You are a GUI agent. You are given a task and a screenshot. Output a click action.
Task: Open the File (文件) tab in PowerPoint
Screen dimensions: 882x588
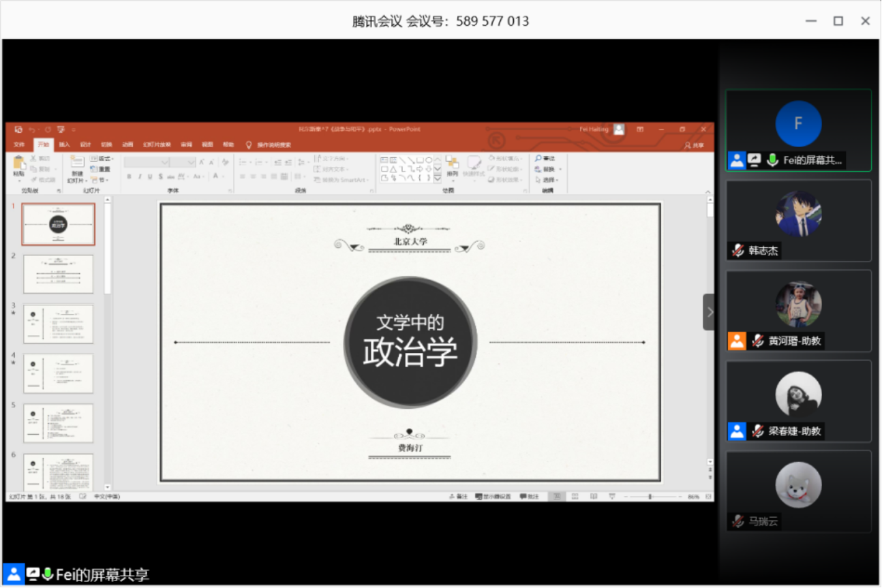click(19, 144)
